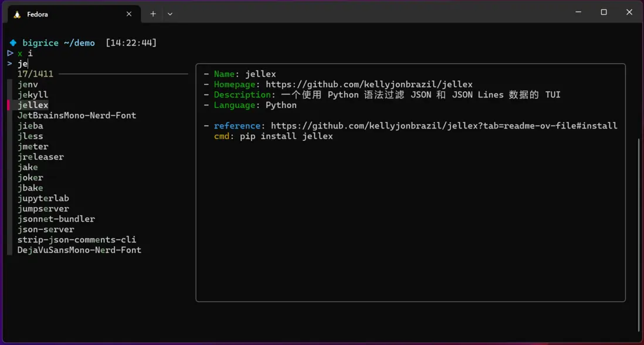
Task: Close the Fedora tab
Action: coord(129,14)
